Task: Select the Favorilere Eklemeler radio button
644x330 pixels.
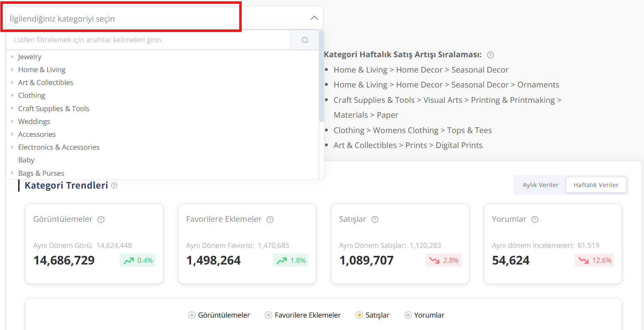Action: (268, 315)
